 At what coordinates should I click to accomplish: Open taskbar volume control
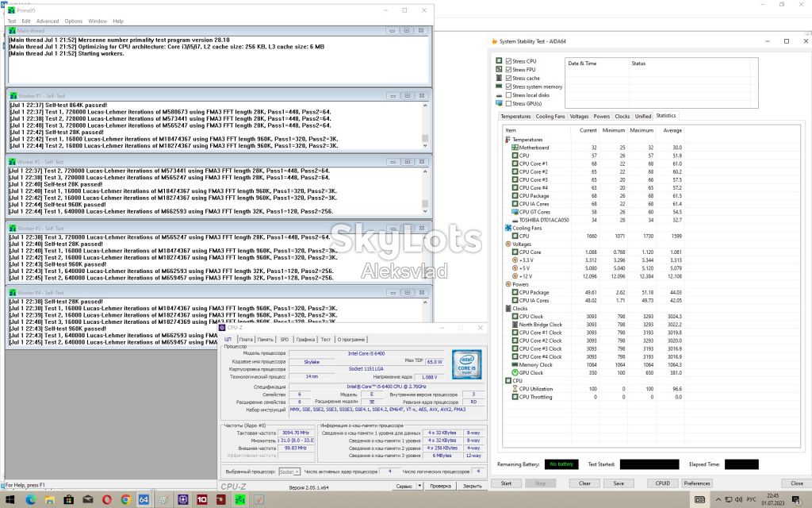tap(739, 500)
